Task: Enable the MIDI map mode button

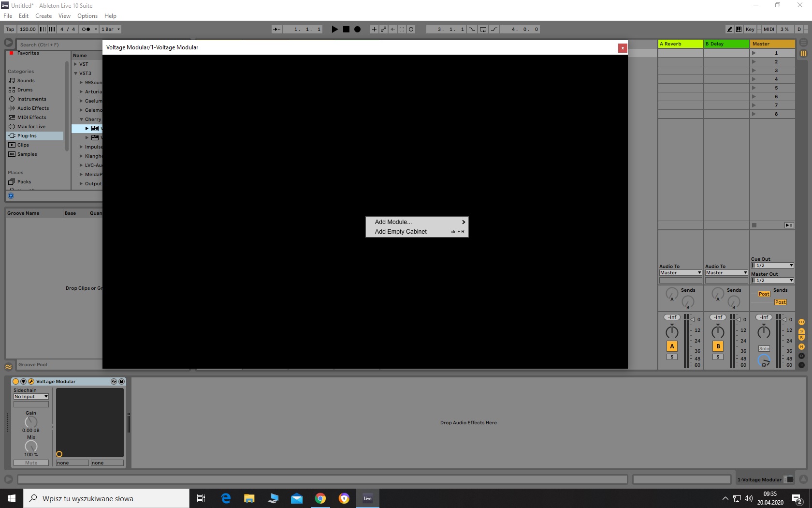Action: point(769,29)
